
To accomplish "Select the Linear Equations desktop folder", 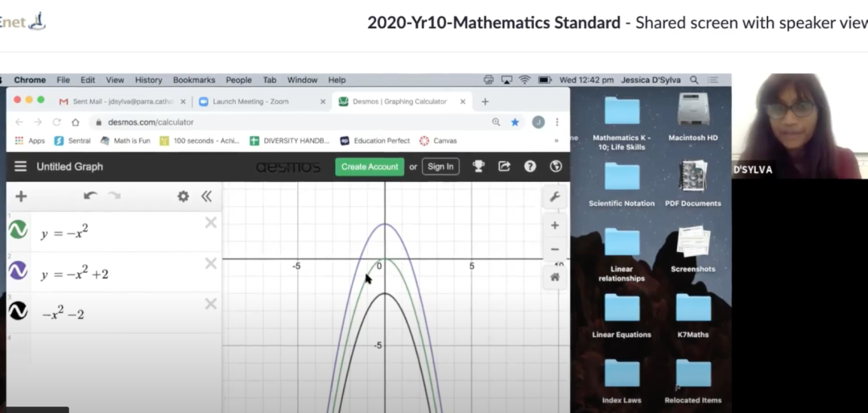I will point(622,315).
